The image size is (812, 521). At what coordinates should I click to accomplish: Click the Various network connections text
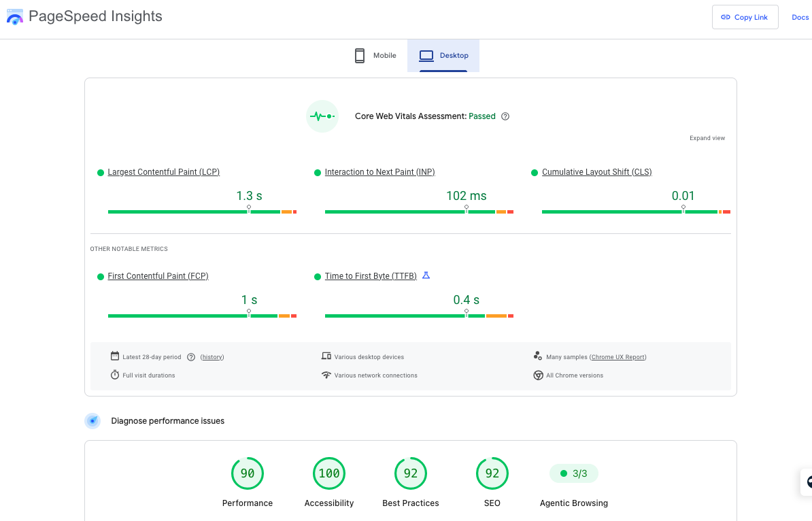pyautogui.click(x=376, y=375)
